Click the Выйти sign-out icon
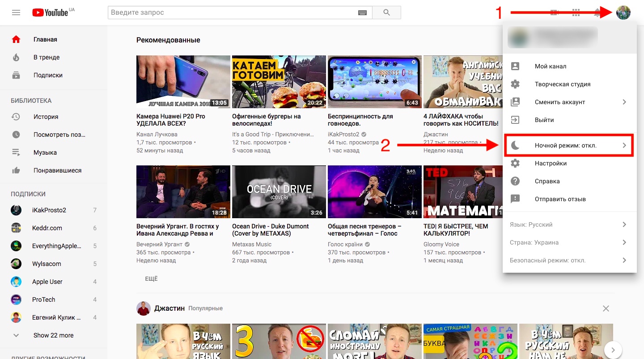Image resolution: width=644 pixels, height=359 pixels. click(x=515, y=120)
